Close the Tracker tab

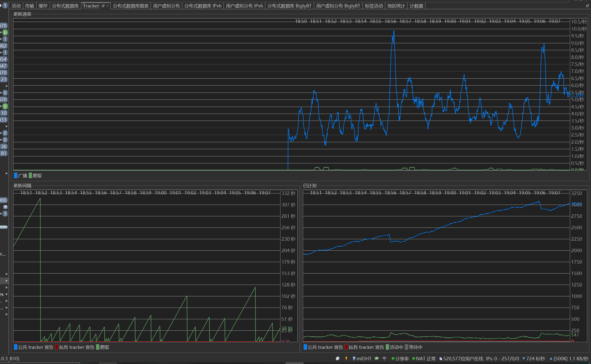107,6
